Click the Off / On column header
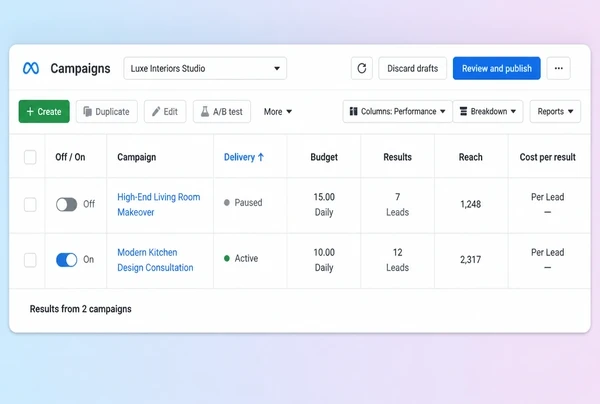 click(70, 157)
